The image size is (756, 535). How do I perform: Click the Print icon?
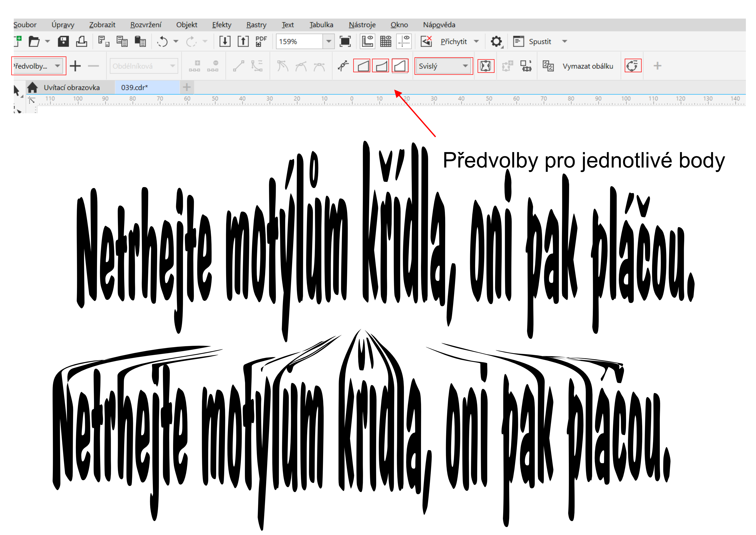point(81,41)
